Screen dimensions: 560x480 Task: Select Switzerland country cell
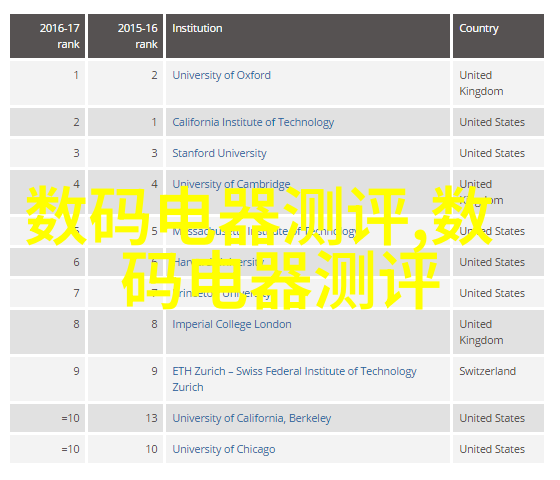point(499,379)
